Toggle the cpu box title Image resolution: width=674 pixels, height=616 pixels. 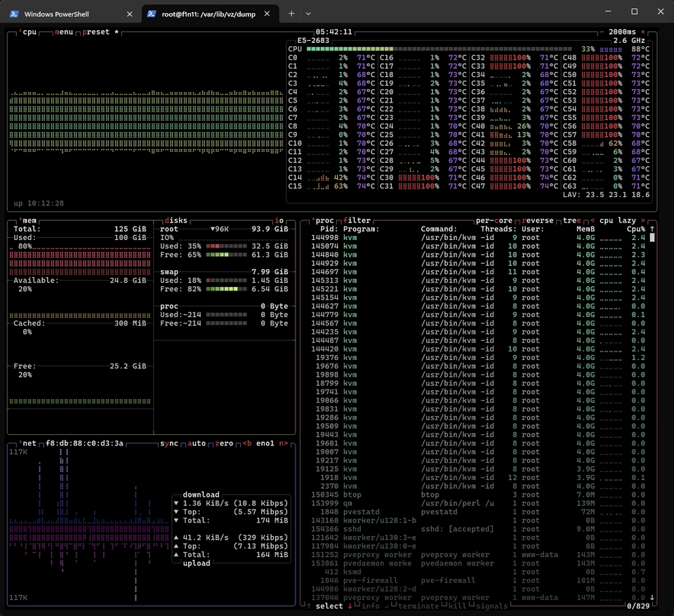tap(29, 32)
